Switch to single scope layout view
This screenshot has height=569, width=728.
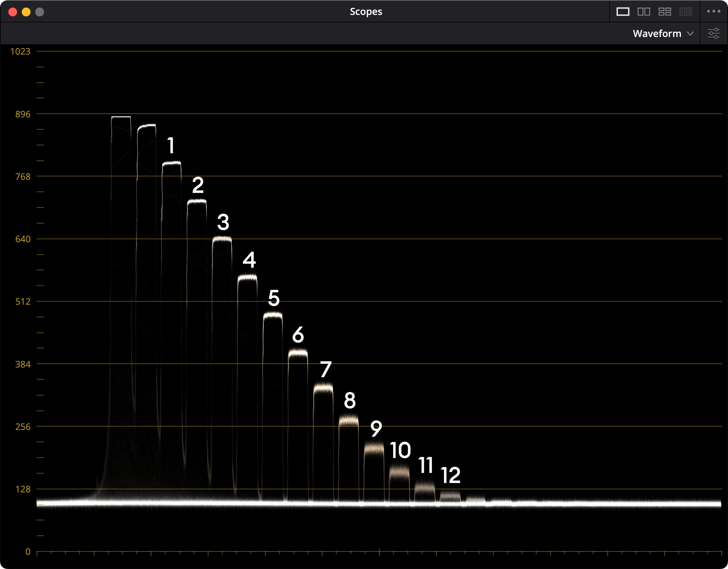pos(623,12)
